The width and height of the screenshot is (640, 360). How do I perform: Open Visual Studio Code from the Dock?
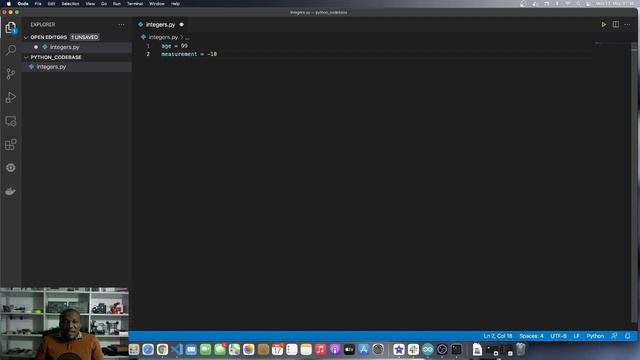pos(177,349)
